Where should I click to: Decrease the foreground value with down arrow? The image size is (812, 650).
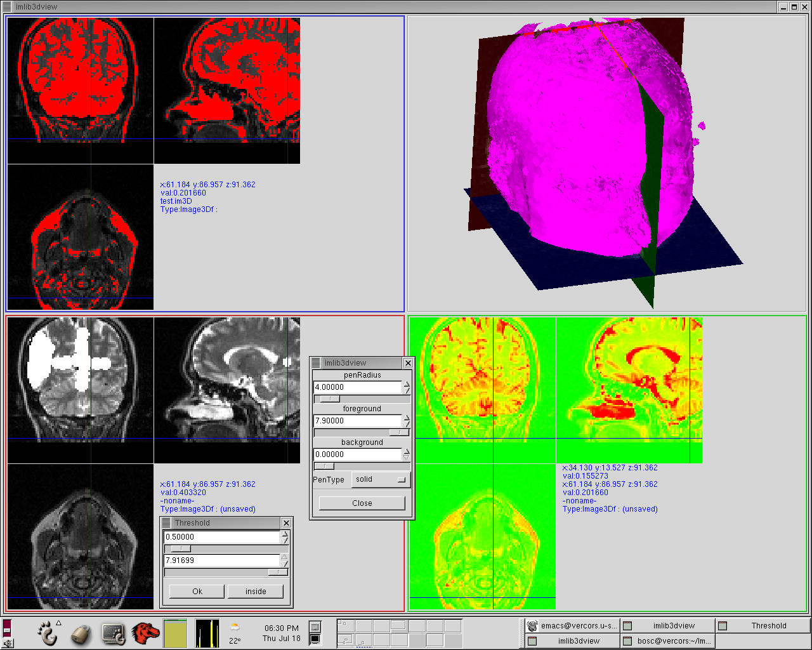[x=407, y=424]
